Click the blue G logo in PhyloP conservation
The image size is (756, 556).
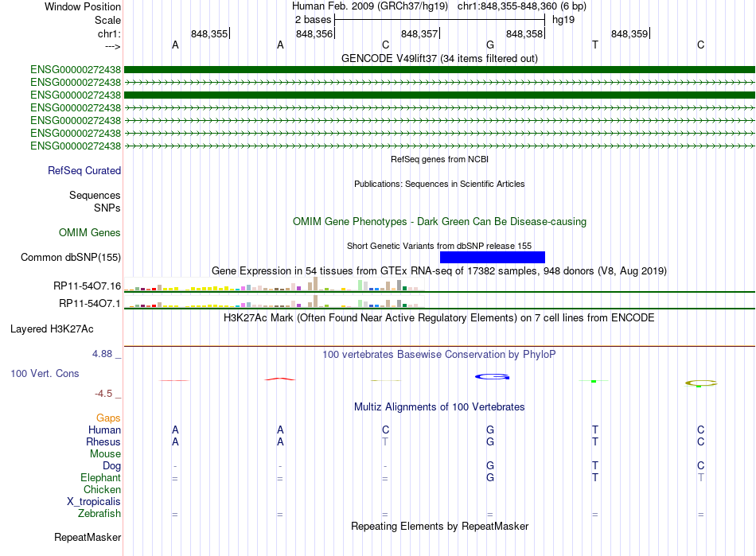coord(492,377)
